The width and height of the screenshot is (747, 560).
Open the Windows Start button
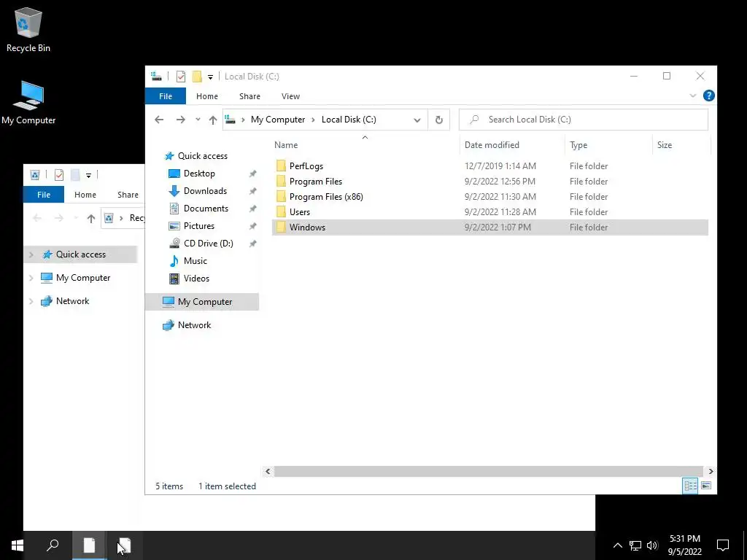(x=18, y=545)
